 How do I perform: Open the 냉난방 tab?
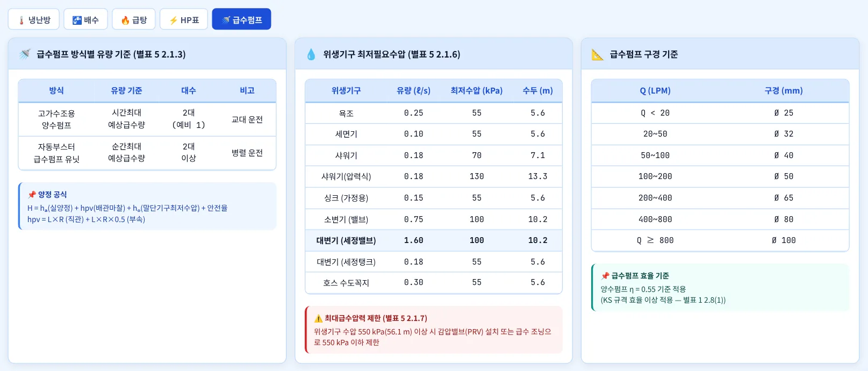click(x=33, y=19)
